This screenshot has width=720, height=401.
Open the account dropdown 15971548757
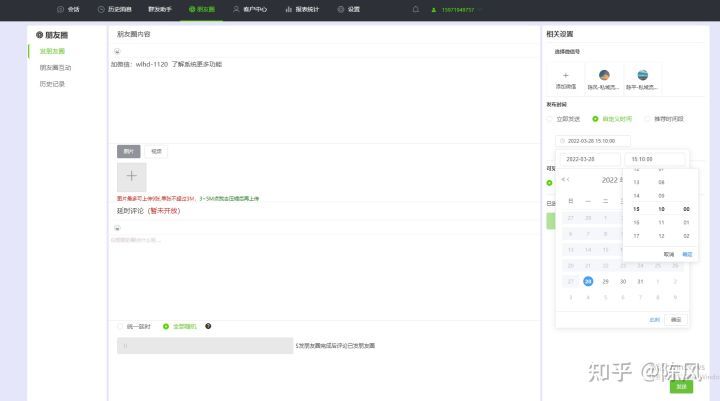point(458,9)
